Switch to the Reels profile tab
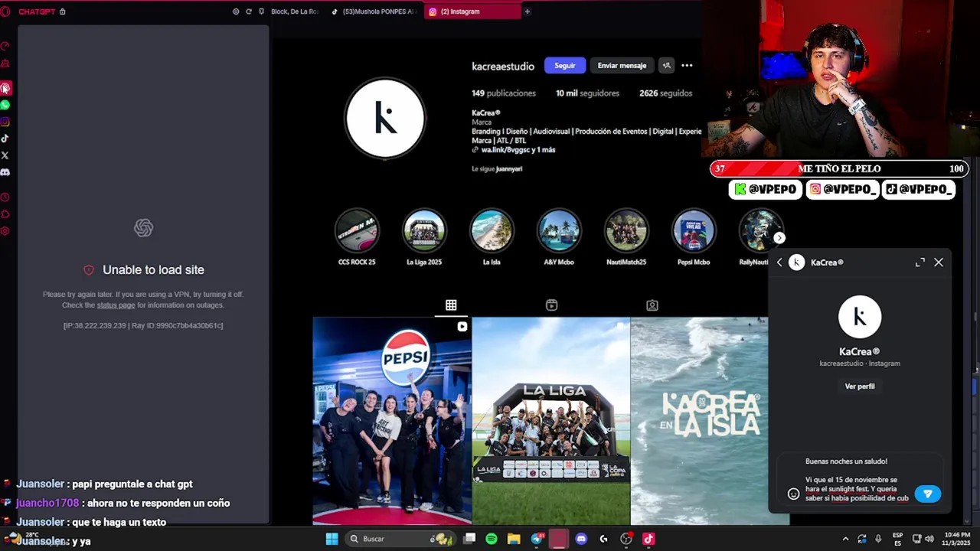The height and width of the screenshot is (551, 980). pos(551,305)
